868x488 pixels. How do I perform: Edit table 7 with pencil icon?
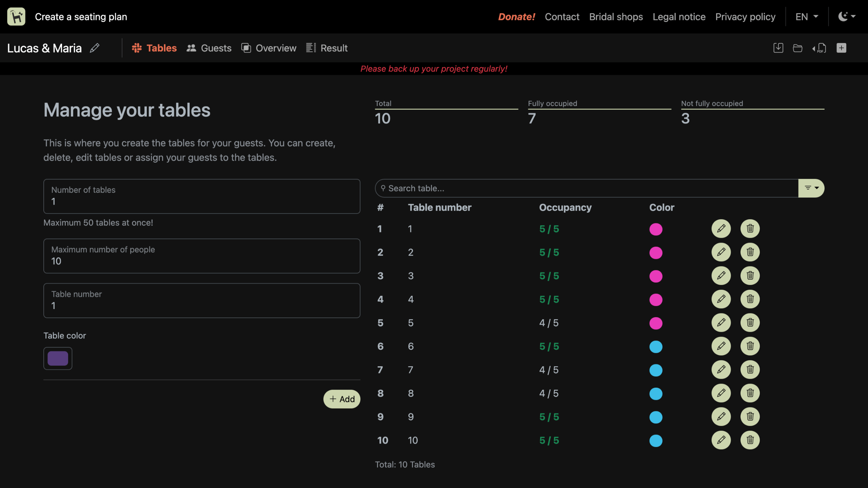(x=721, y=370)
